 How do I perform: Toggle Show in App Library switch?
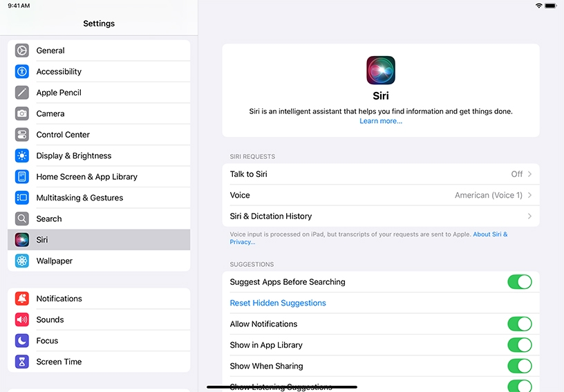pyautogui.click(x=519, y=345)
